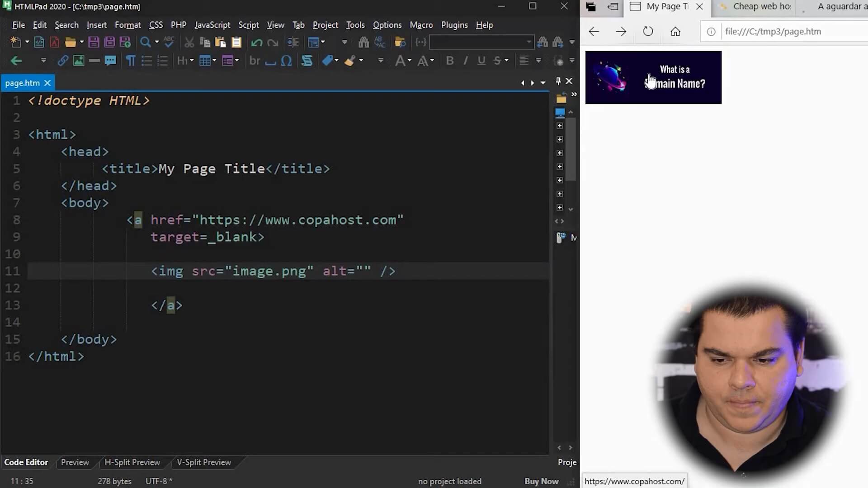Insert a comment using the speech bubble icon
868x488 pixels.
(110, 61)
